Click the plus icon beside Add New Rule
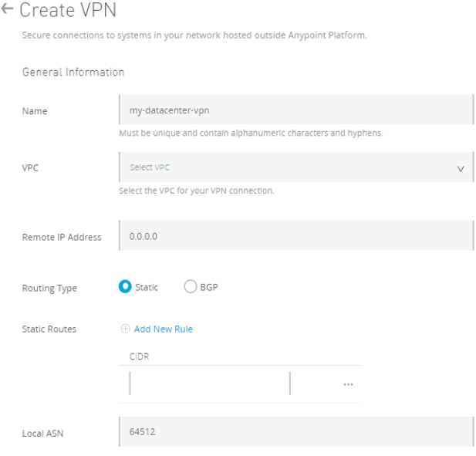Image resolution: width=476 pixels, height=456 pixels. [x=125, y=329]
